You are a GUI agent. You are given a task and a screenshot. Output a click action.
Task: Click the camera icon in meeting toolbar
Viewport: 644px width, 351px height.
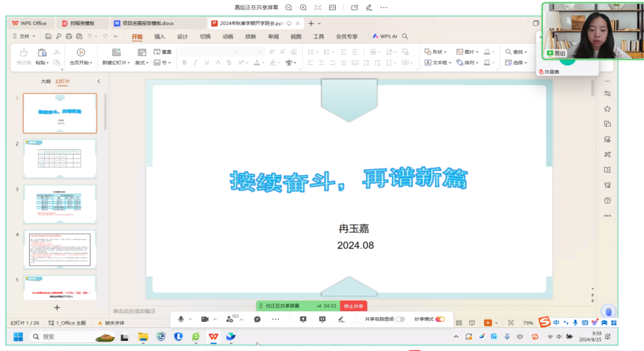(x=205, y=319)
